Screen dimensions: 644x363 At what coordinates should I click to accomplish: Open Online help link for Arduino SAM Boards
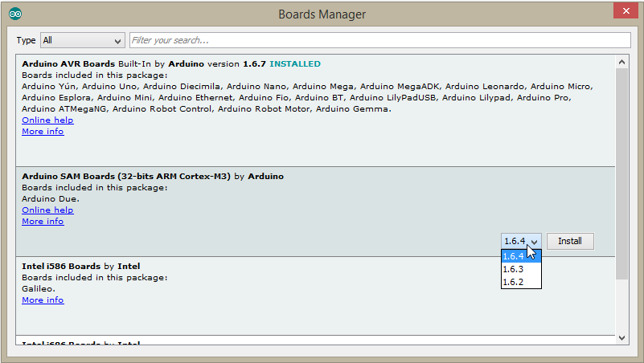(x=47, y=210)
